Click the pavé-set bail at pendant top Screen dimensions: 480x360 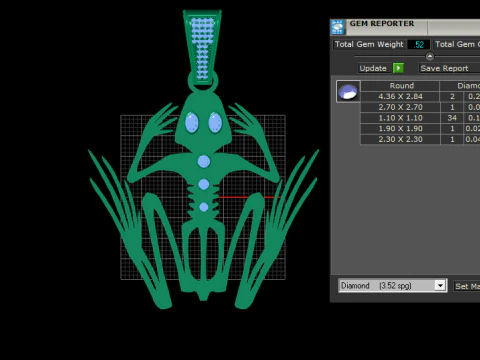pos(202,47)
